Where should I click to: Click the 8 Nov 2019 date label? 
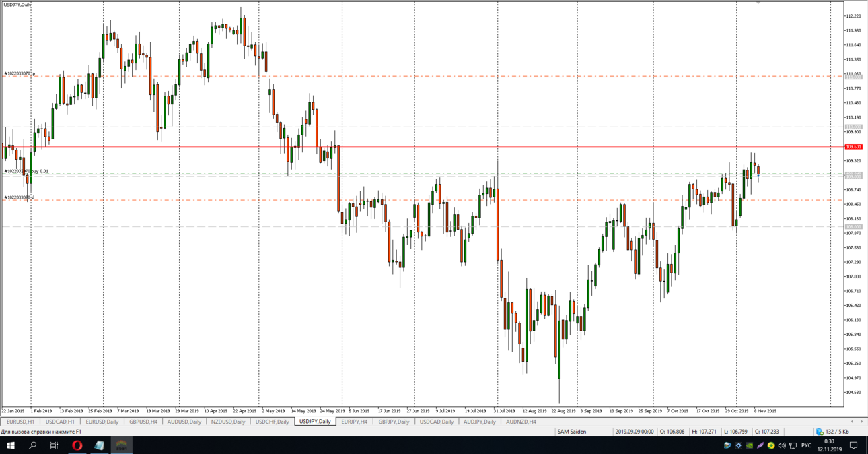(765, 410)
